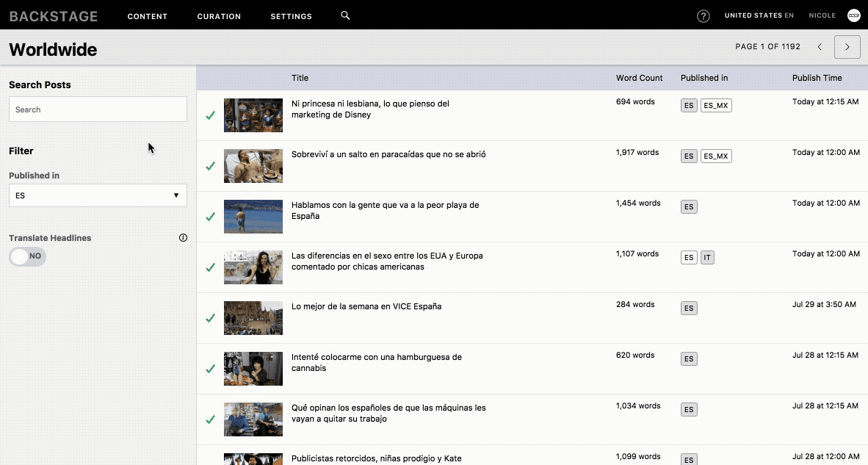
Task: Go to previous page arrow
Action: (x=820, y=47)
